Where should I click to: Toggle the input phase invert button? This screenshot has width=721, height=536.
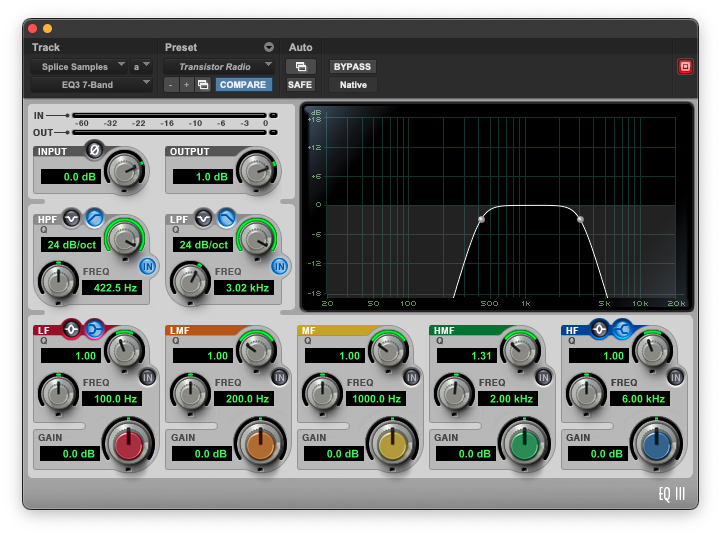(x=94, y=150)
